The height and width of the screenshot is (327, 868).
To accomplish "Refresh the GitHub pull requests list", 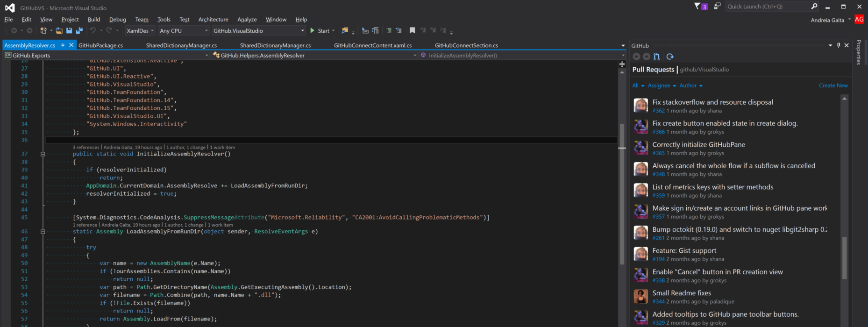I will point(670,57).
